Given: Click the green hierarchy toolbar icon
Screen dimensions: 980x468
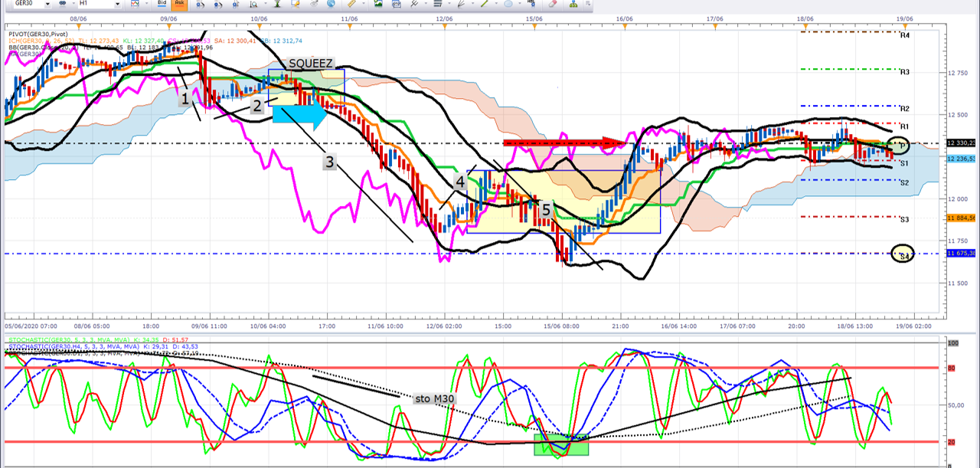Looking at the screenshot, I should [573, 4].
